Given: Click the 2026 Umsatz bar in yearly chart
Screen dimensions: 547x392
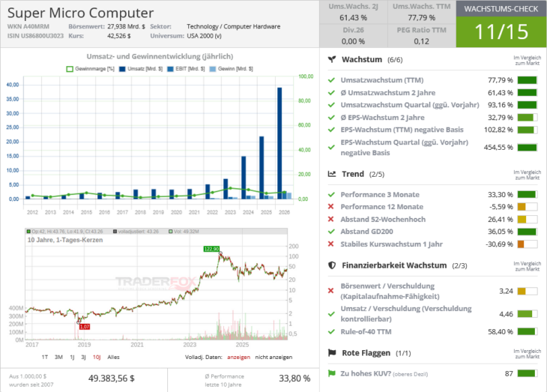Looking at the screenshot, I should pos(279,143).
